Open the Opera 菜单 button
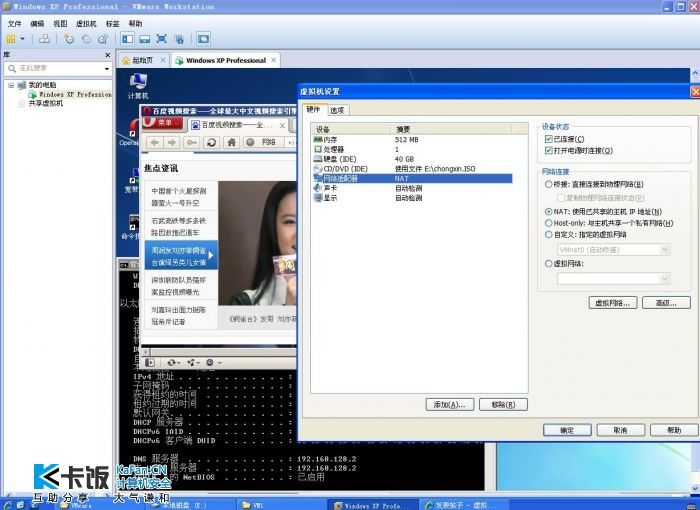700x510 pixels. [163, 123]
